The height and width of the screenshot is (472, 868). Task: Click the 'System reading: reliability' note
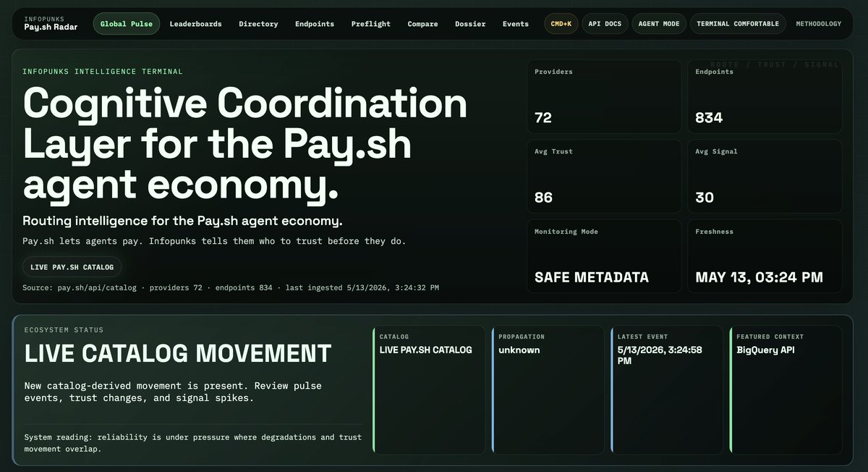click(192, 443)
